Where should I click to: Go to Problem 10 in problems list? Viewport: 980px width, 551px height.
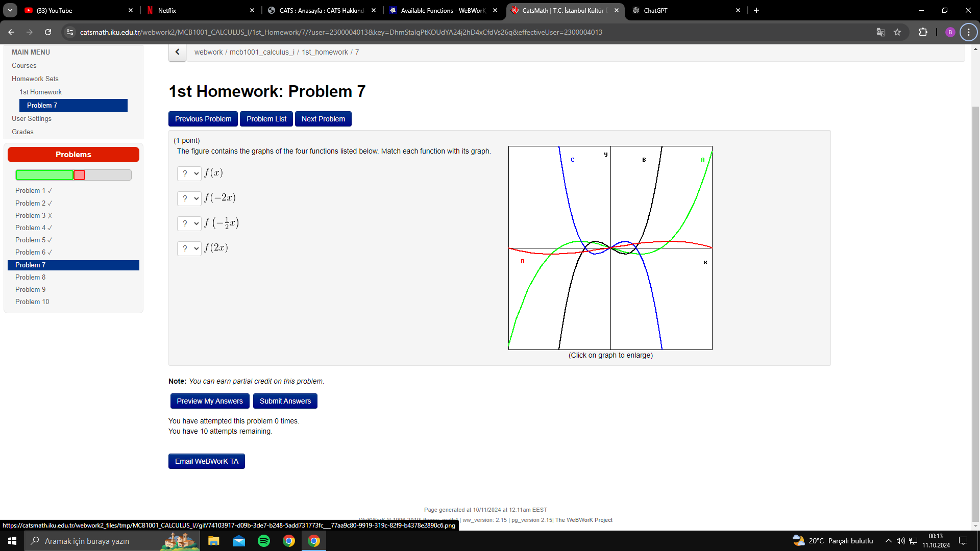(32, 302)
